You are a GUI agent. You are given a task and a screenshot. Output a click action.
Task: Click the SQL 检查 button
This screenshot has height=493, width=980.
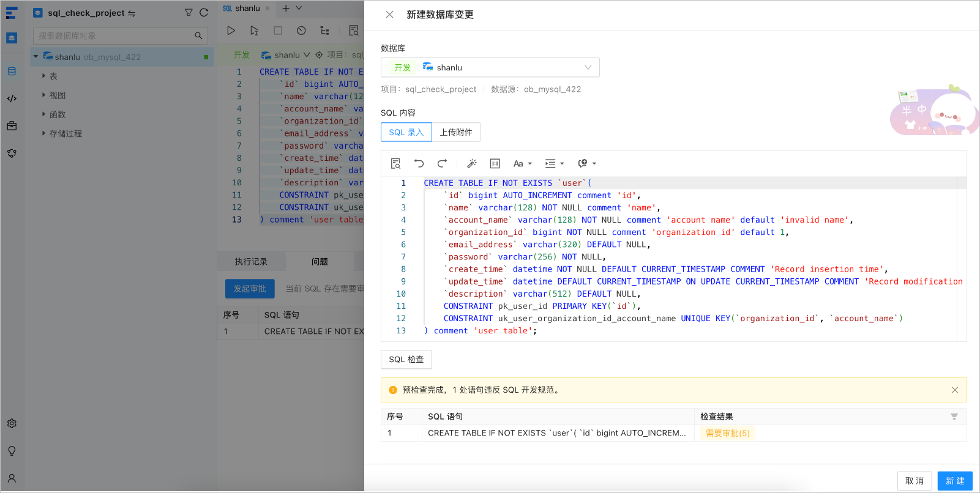(406, 360)
